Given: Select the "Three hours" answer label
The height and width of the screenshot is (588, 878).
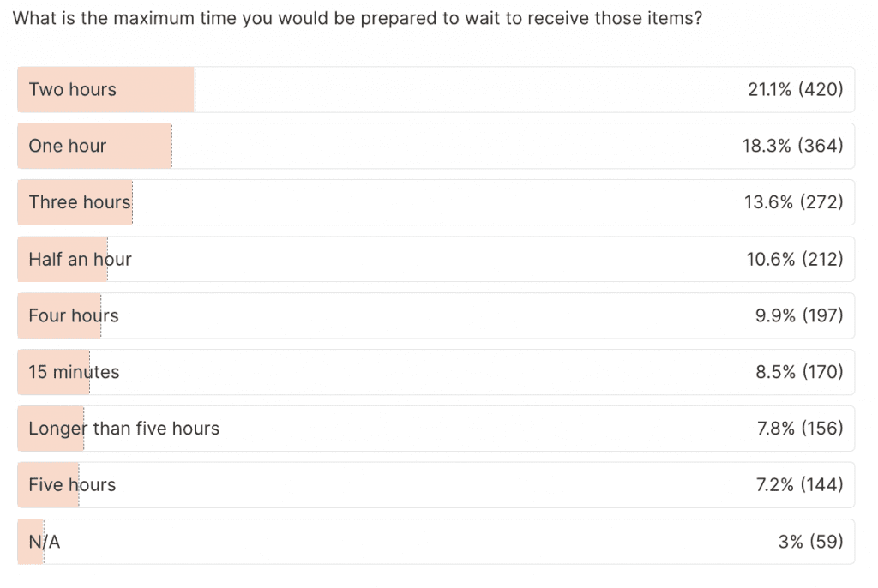Looking at the screenshot, I should point(80,202).
